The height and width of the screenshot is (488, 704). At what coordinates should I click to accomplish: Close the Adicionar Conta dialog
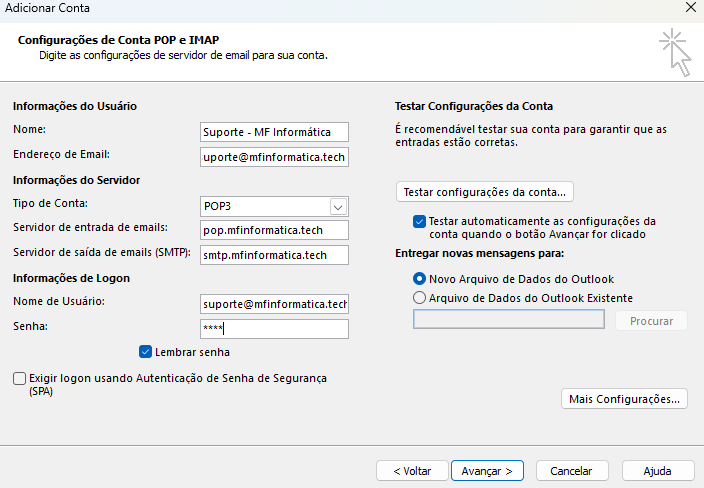point(691,8)
